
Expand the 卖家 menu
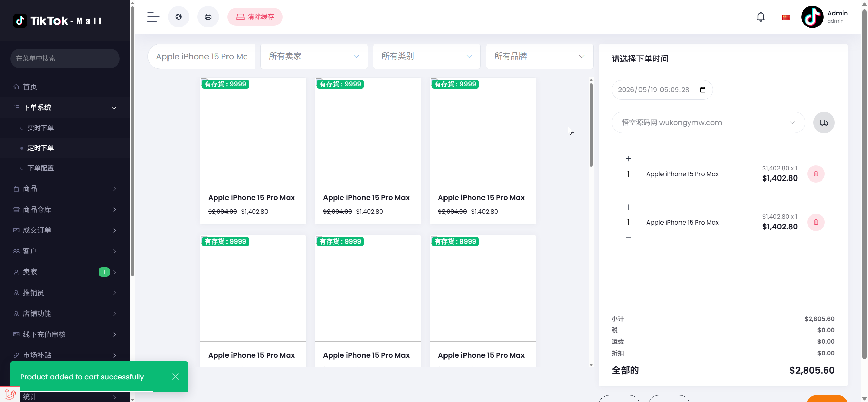point(65,272)
